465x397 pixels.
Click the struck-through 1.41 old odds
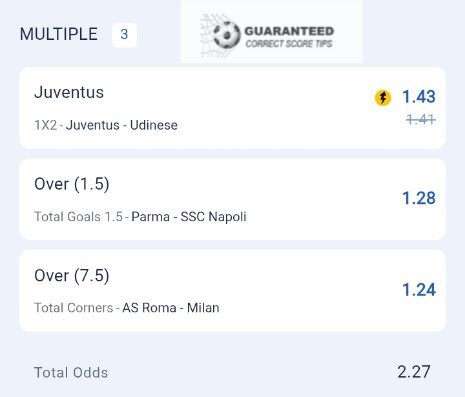pos(421,119)
